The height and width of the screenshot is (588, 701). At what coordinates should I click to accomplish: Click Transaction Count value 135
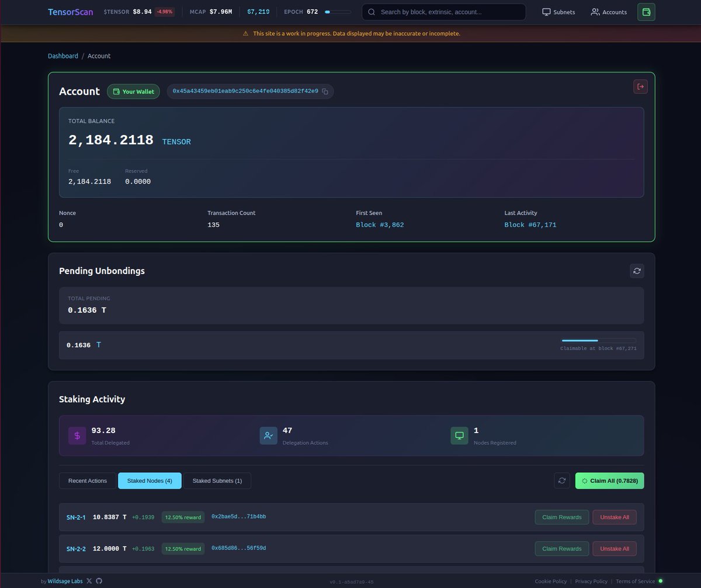pos(213,225)
